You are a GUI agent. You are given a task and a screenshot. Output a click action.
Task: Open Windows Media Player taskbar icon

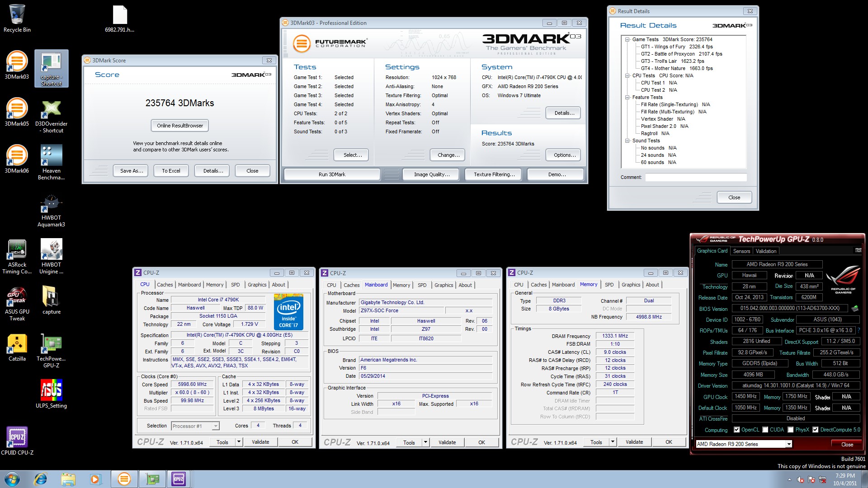coord(95,479)
